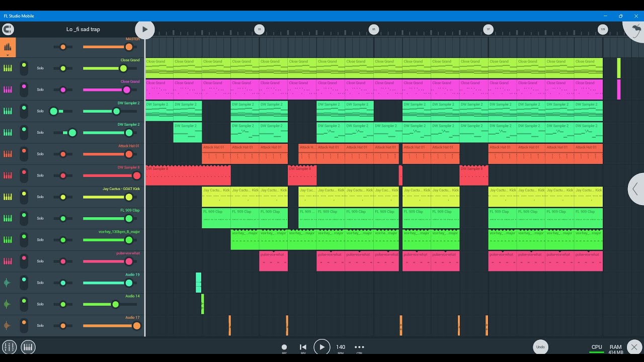Screen dimensions: 644x362
Task: Mute the vox-hey_130bpm_B_major track
Action: (24, 240)
